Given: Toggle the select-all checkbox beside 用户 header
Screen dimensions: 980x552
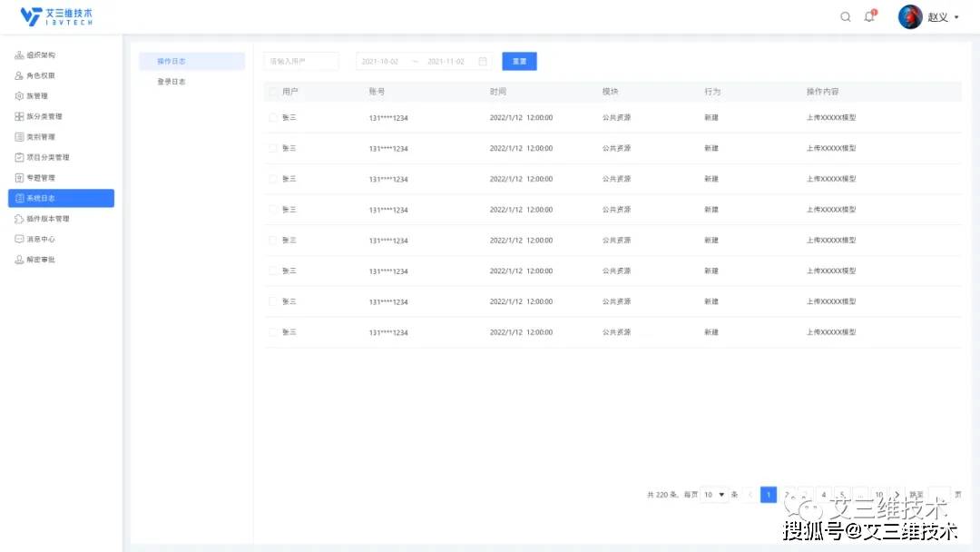Looking at the screenshot, I should [272, 92].
